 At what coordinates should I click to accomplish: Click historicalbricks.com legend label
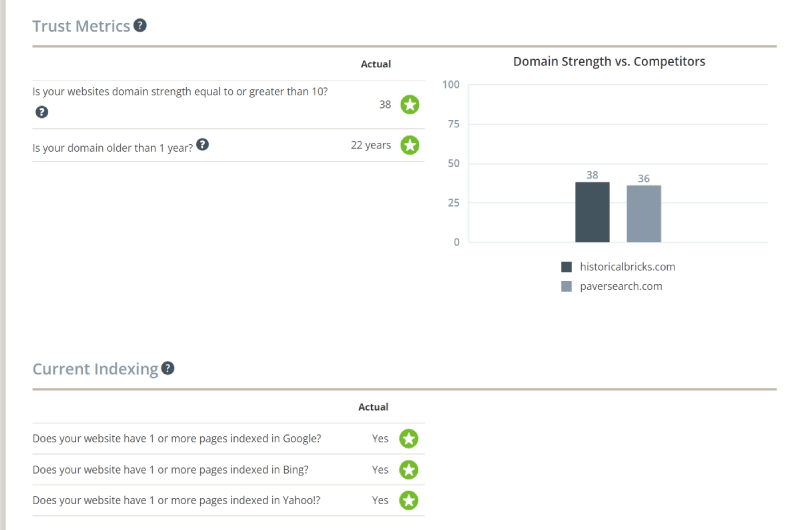[628, 267]
